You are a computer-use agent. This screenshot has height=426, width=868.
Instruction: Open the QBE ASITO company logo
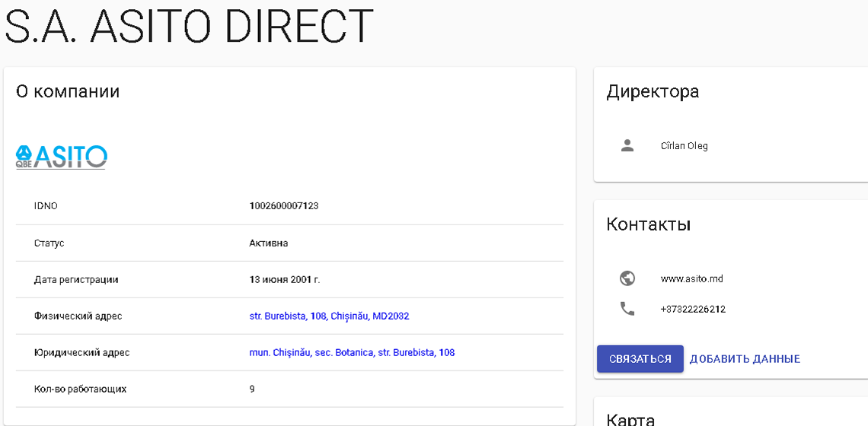(x=62, y=157)
